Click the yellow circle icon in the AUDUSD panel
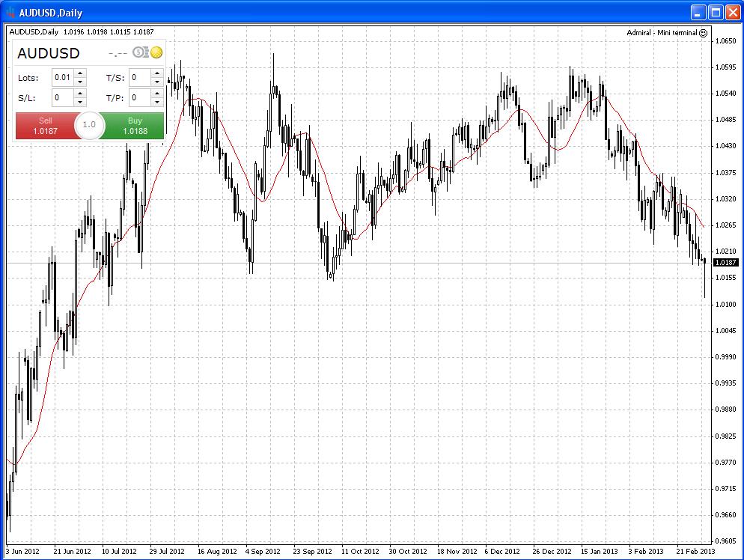 coord(156,52)
